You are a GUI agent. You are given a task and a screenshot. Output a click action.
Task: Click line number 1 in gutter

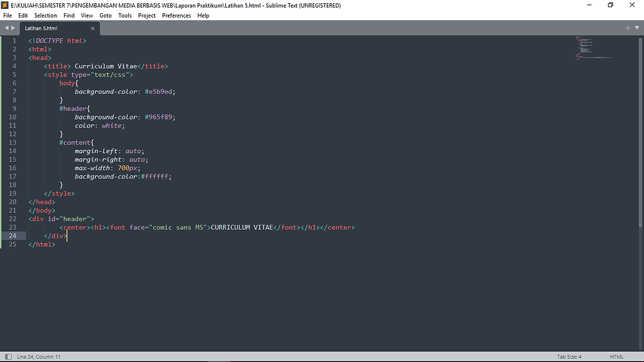pos(14,41)
